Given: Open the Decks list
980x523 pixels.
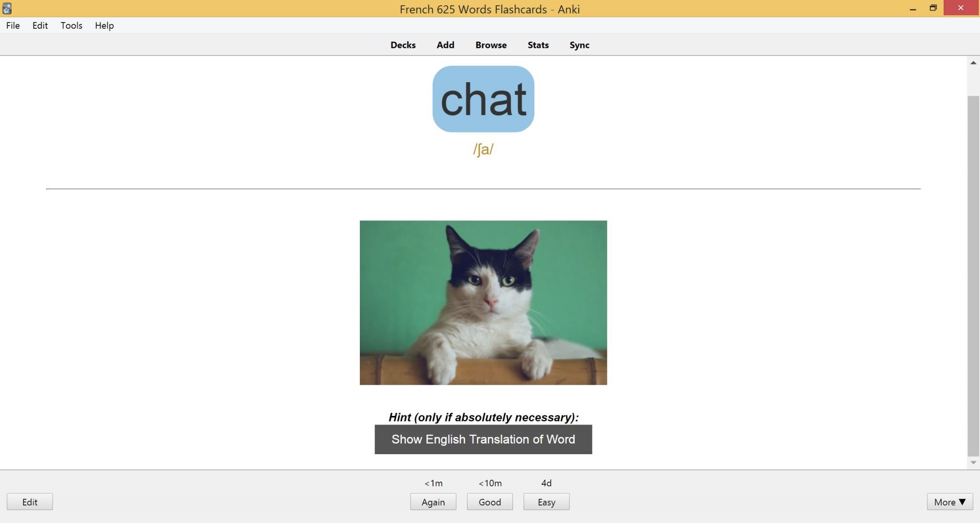Looking at the screenshot, I should tap(403, 44).
